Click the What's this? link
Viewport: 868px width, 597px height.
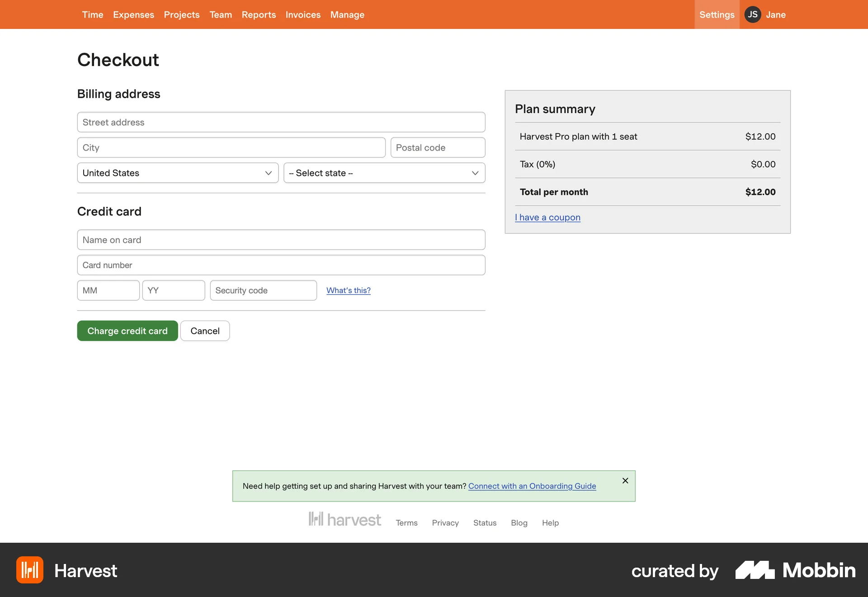coord(348,290)
